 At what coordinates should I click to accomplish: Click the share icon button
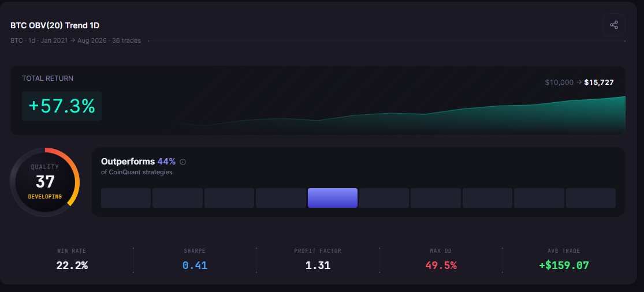[x=613, y=25]
